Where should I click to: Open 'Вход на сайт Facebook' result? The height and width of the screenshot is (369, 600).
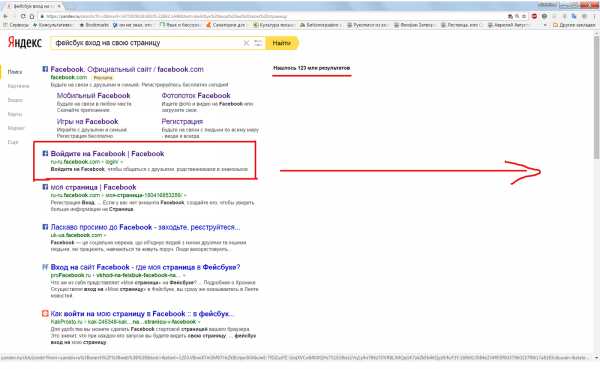click(145, 267)
